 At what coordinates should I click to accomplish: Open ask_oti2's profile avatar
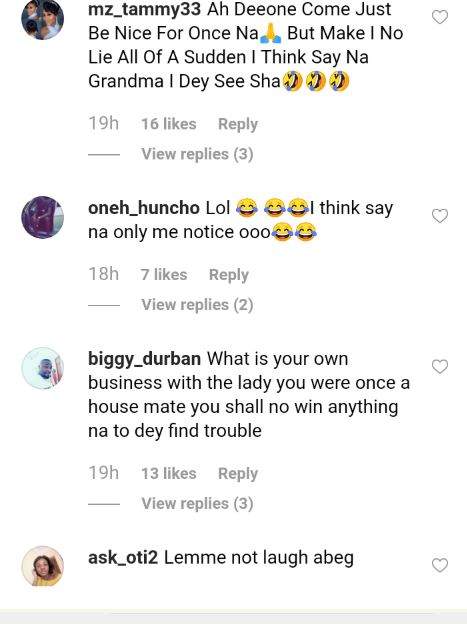pyautogui.click(x=43, y=567)
